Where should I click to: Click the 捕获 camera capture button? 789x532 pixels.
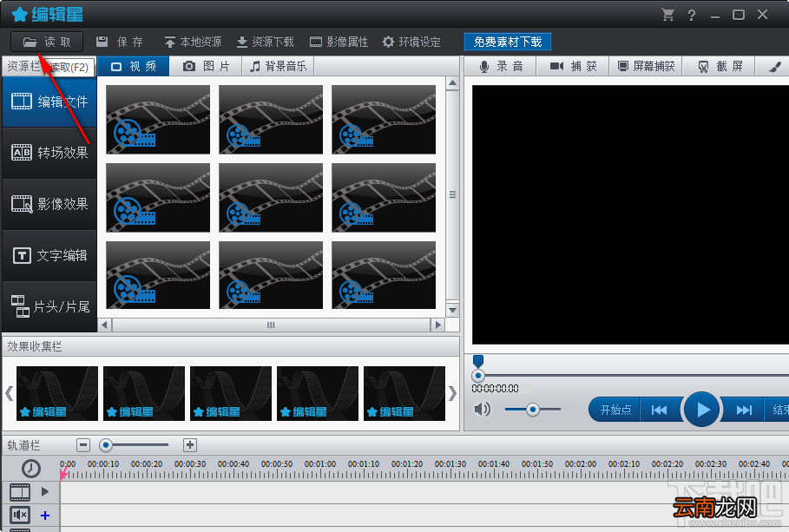coord(573,67)
